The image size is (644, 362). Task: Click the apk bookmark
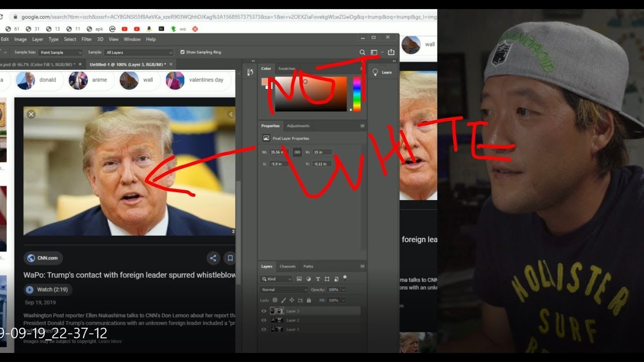coord(95,29)
